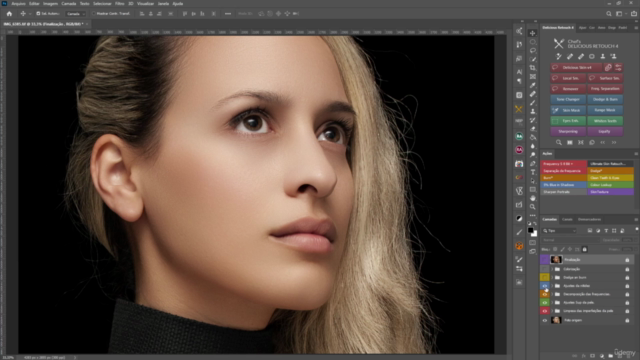This screenshot has height=360, width=640.
Task: Open the Filtro menu
Action: coord(120,4)
